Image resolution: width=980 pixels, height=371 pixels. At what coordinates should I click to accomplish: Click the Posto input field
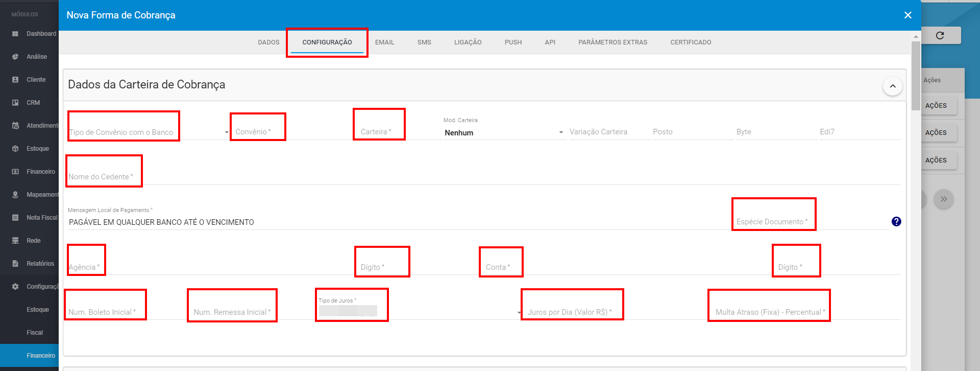[x=693, y=132]
